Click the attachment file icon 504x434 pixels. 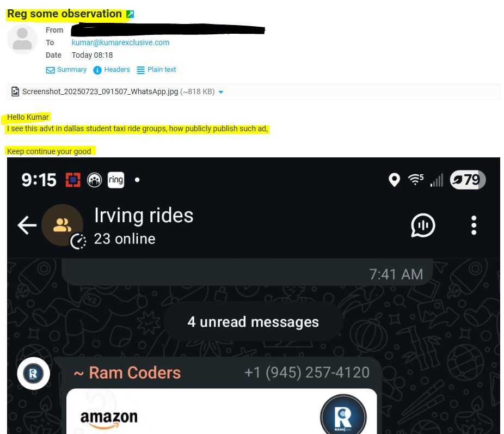tap(15, 91)
